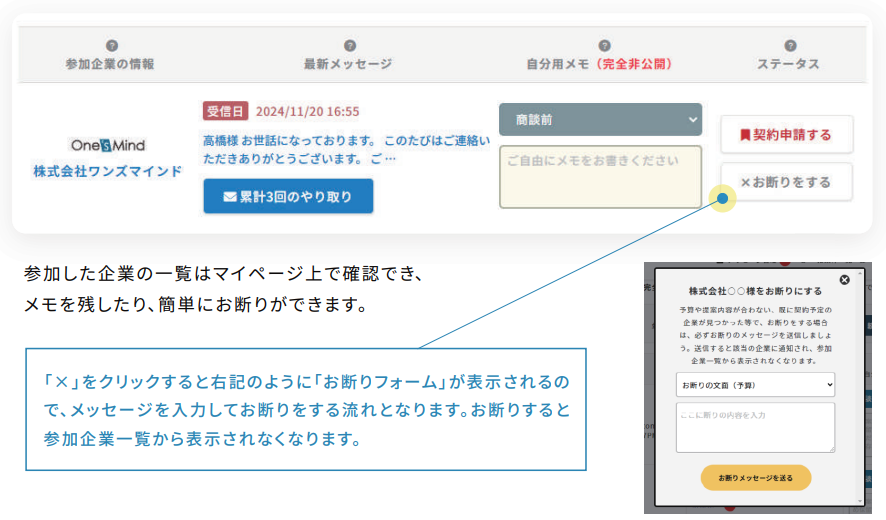This screenshot has height=520, width=886.
Task: Click the 最新メッセージ column header
Action: coord(348,64)
